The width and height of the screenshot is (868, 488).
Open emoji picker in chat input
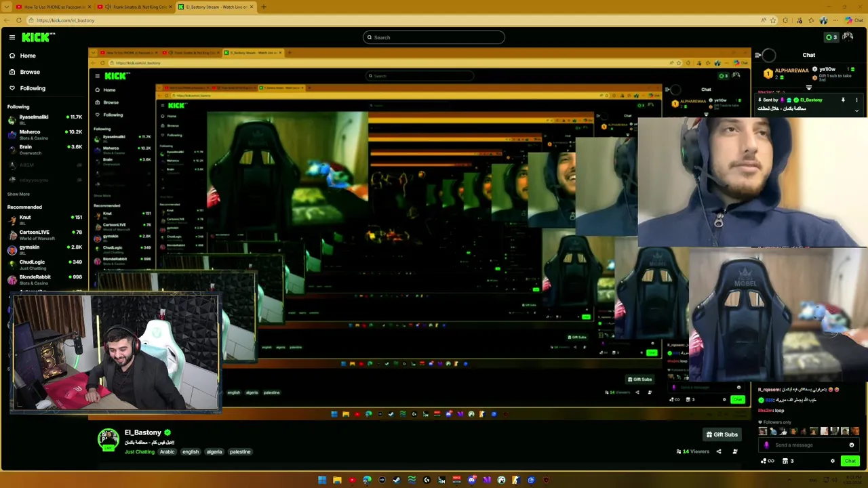[852, 445]
